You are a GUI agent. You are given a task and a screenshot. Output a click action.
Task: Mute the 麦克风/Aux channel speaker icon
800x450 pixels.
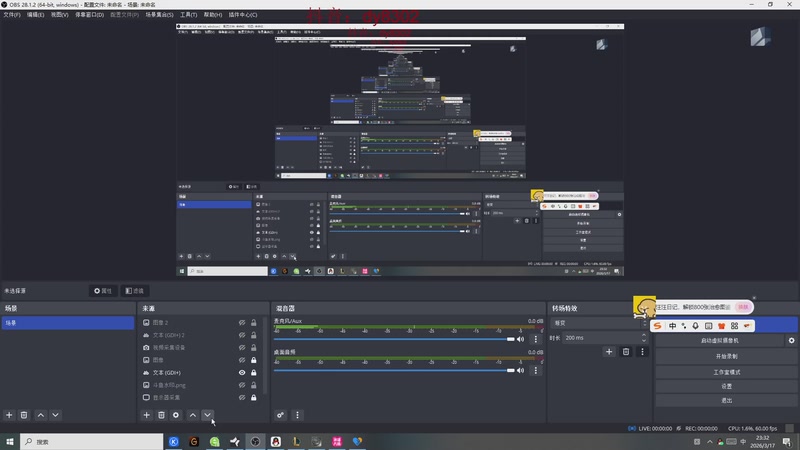(520, 339)
